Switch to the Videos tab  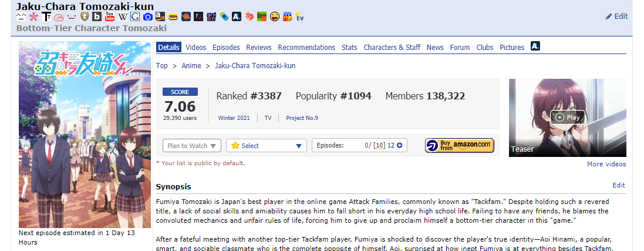[x=196, y=47]
